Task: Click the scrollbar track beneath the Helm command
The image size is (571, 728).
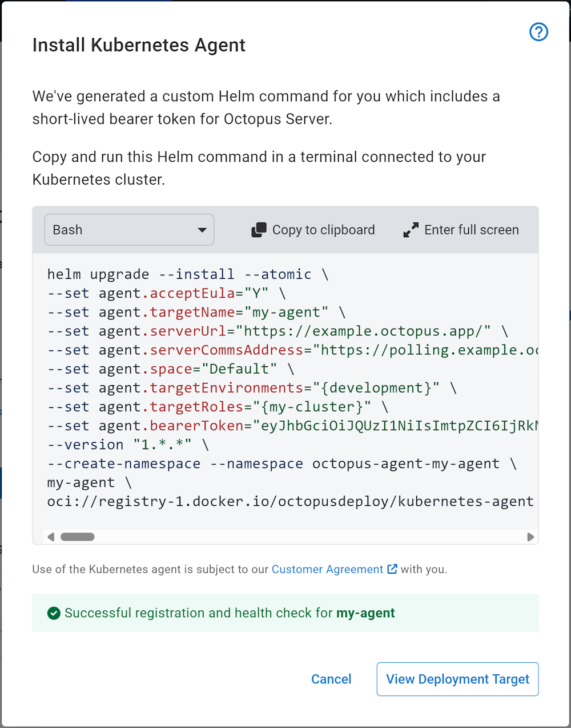Action: click(x=285, y=537)
